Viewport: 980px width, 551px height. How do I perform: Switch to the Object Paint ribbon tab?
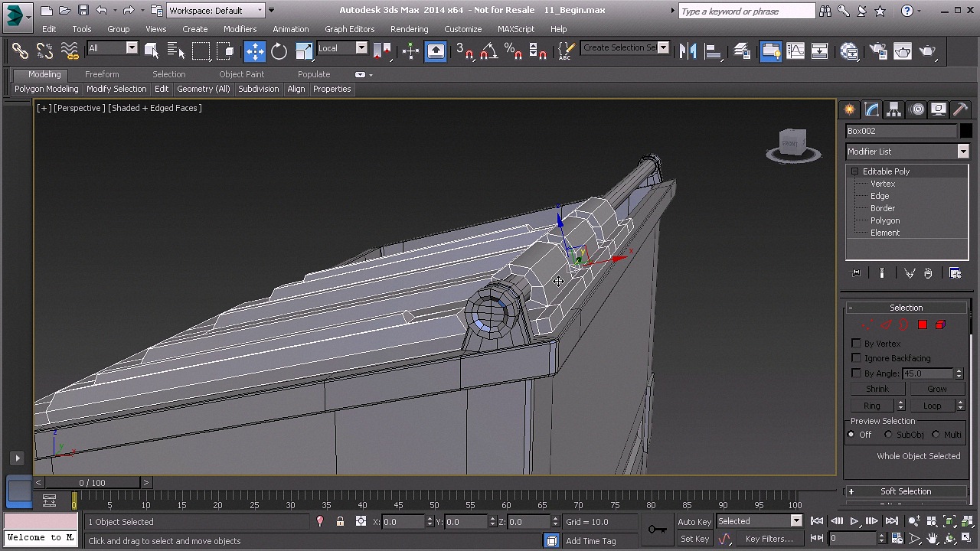pyautogui.click(x=241, y=74)
